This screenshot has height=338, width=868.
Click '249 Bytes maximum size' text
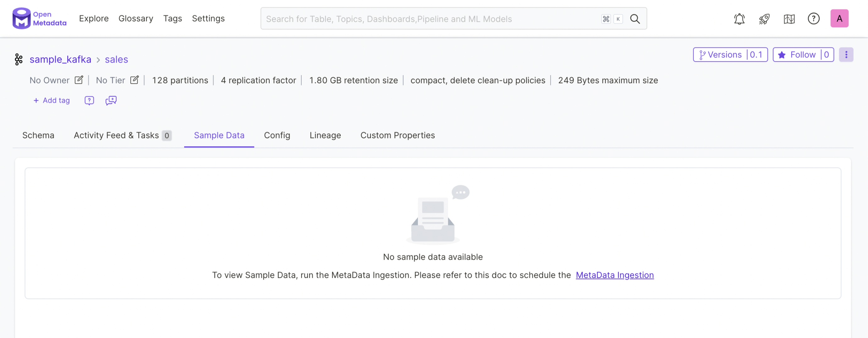click(x=608, y=80)
